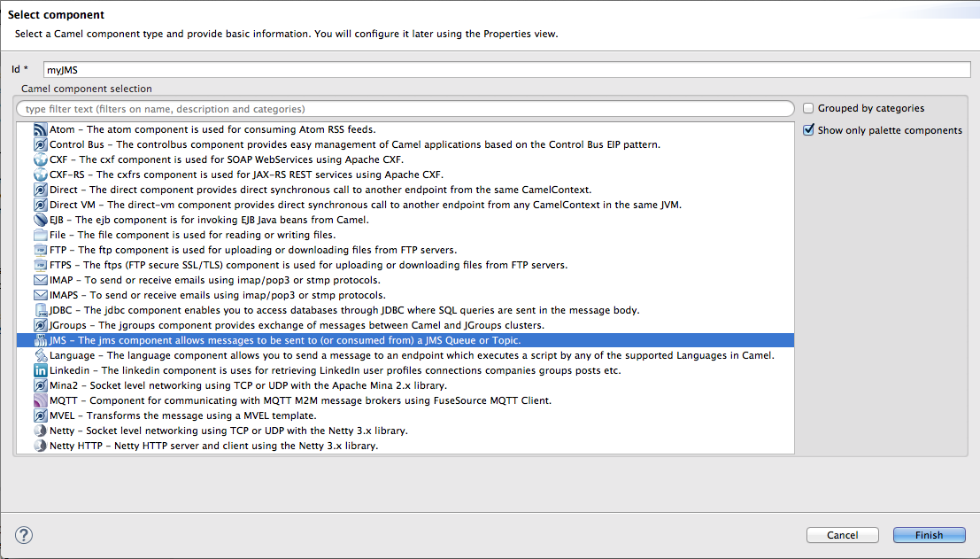Click the Netty HTTP component icon
Image resolution: width=980 pixels, height=559 pixels.
pos(41,446)
